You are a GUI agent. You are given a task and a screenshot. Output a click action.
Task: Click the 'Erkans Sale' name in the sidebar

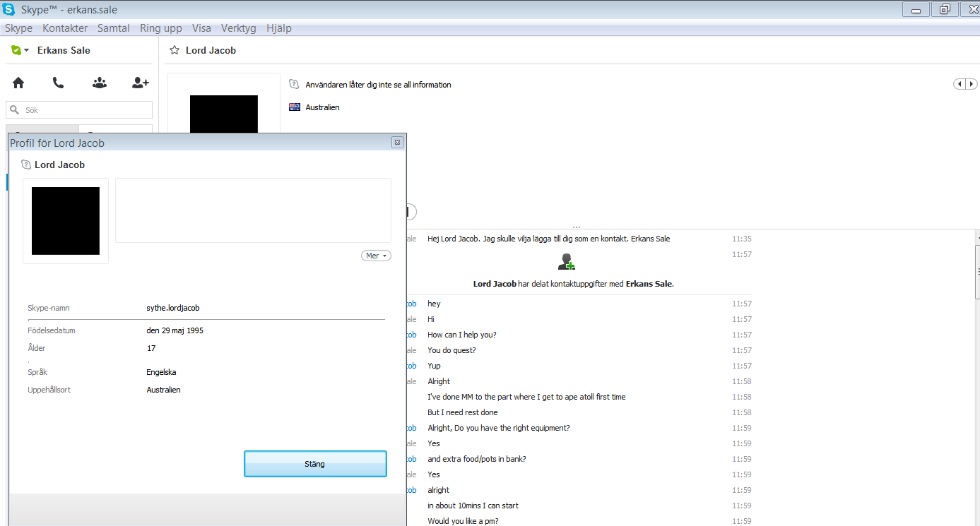click(x=64, y=50)
